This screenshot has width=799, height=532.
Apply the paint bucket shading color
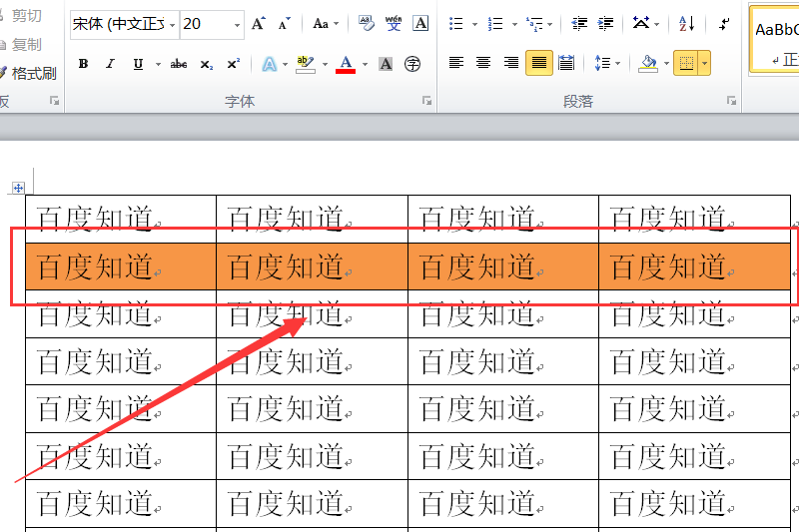tap(648, 64)
